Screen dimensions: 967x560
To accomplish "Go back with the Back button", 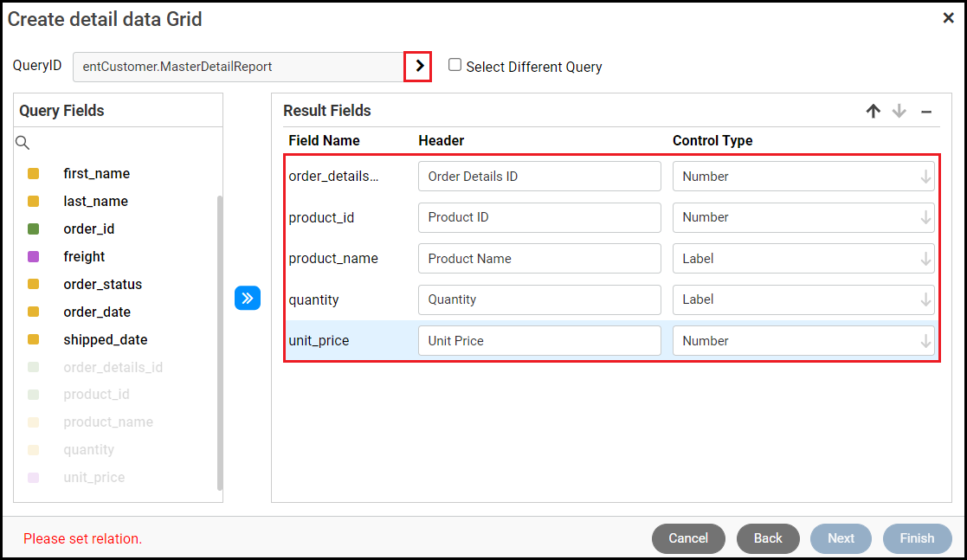I will [768, 538].
